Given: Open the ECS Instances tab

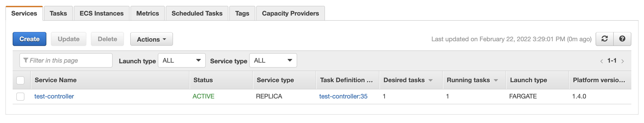Looking at the screenshot, I should [x=102, y=13].
